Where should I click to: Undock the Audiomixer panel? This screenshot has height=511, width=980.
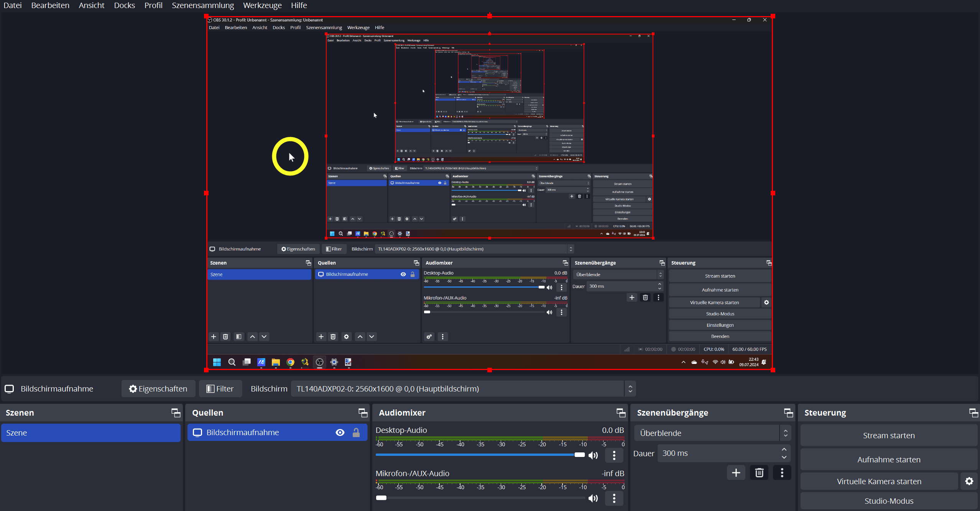coord(621,413)
